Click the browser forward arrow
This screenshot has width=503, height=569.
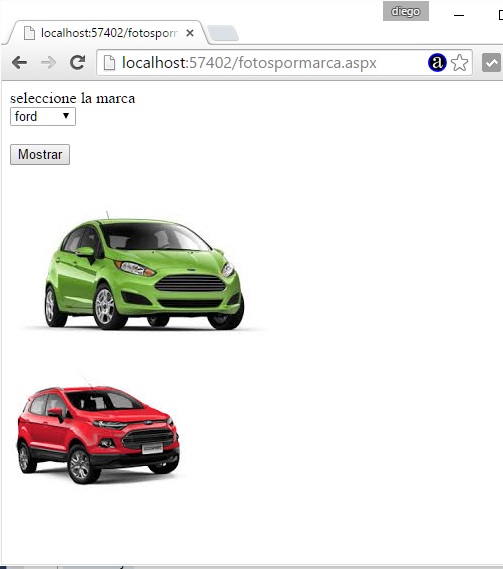point(48,63)
